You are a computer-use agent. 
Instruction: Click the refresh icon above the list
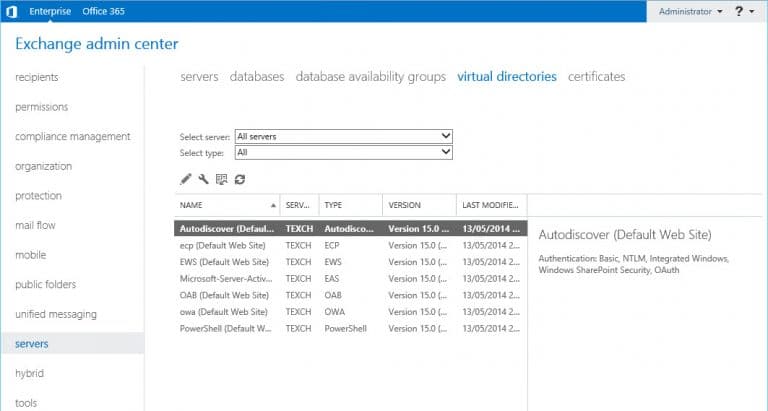click(240, 179)
